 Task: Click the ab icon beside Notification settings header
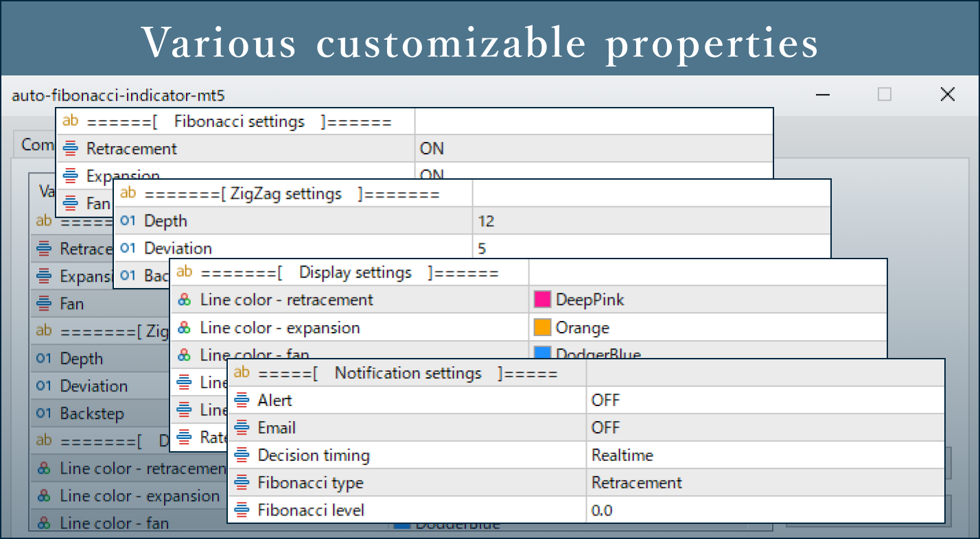(242, 372)
